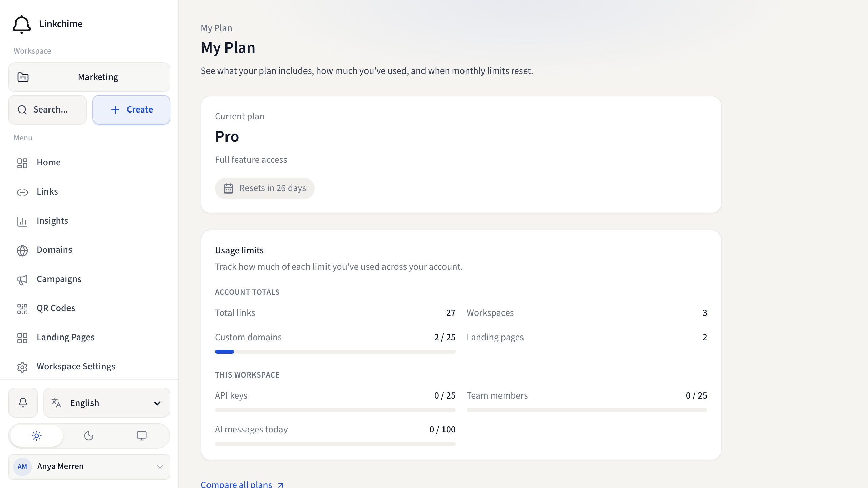
Task: Open the English language dropdown
Action: [107, 403]
